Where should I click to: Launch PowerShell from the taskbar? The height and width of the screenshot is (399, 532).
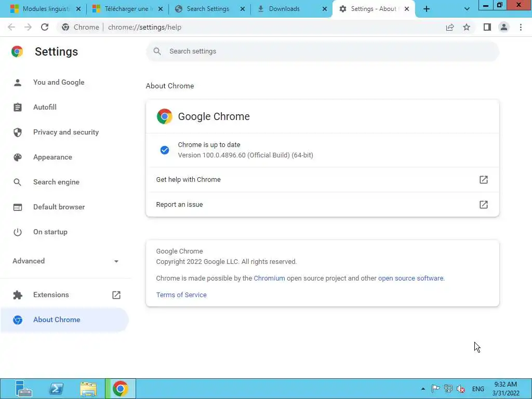pos(56,389)
